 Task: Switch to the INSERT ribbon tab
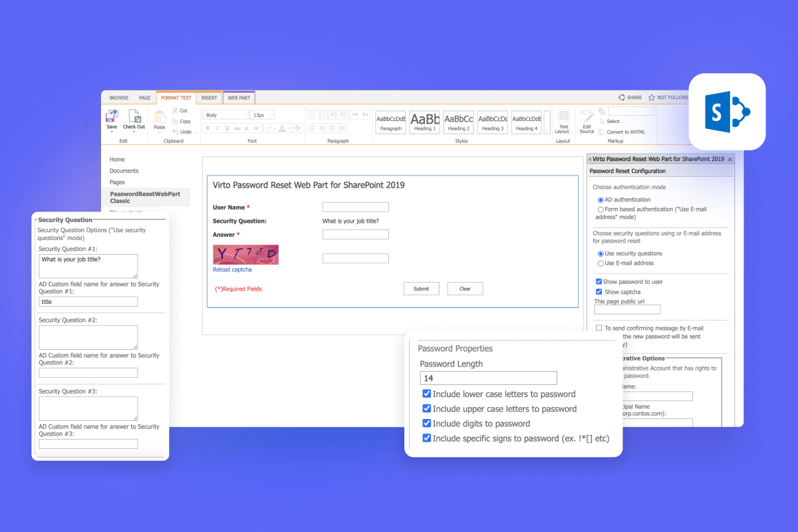coord(209,97)
